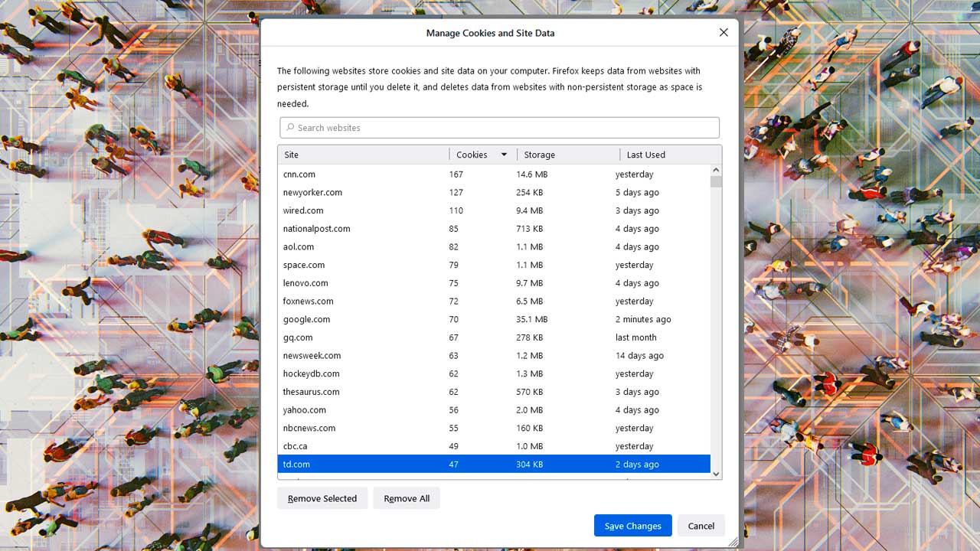Image resolution: width=980 pixels, height=551 pixels.
Task: Click the '14 days ago' last used cell
Action: point(639,356)
